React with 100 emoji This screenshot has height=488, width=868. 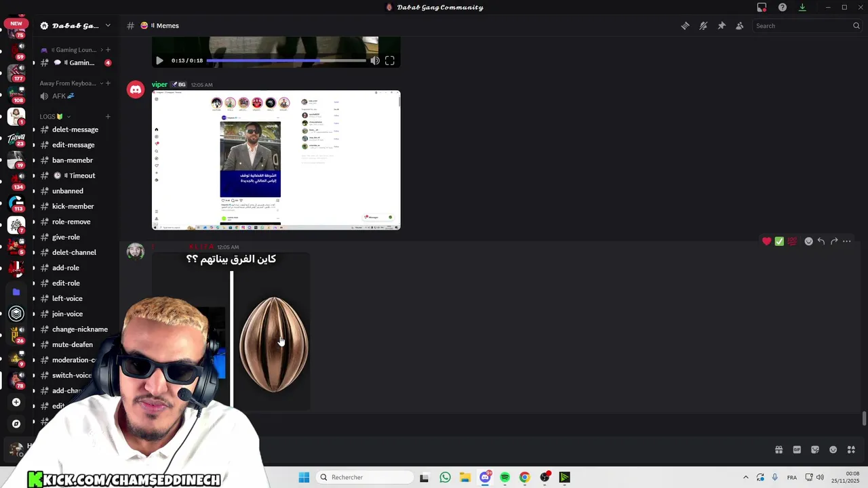click(792, 241)
